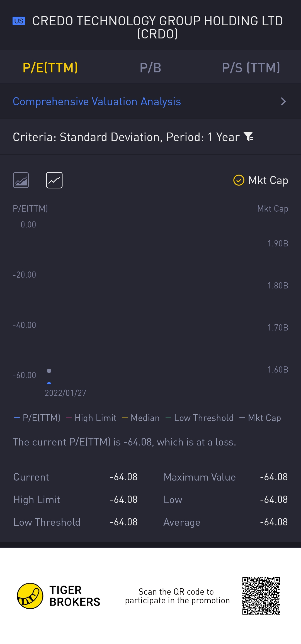Toggle Mkt Cap series in legend
Screen dimensions: 301x644
pos(260,418)
